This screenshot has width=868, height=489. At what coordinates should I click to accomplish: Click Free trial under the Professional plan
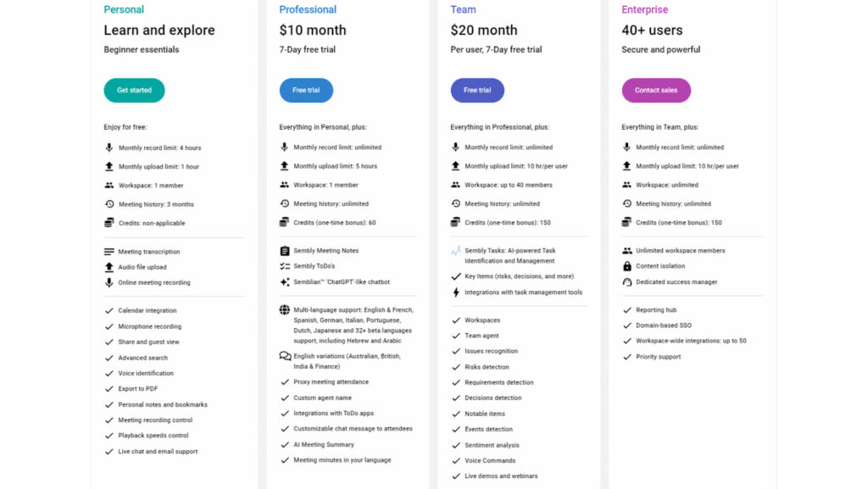click(x=306, y=90)
